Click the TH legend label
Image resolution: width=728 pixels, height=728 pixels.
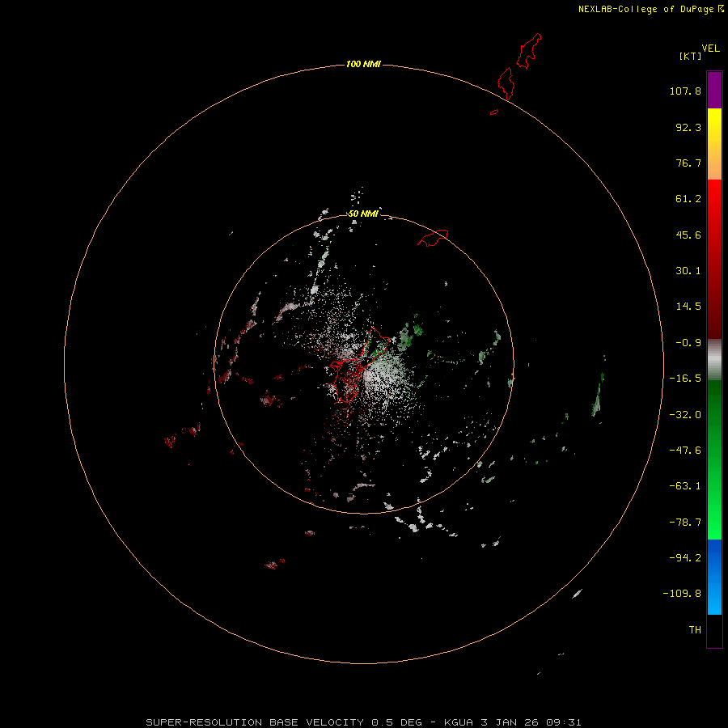[x=695, y=630]
